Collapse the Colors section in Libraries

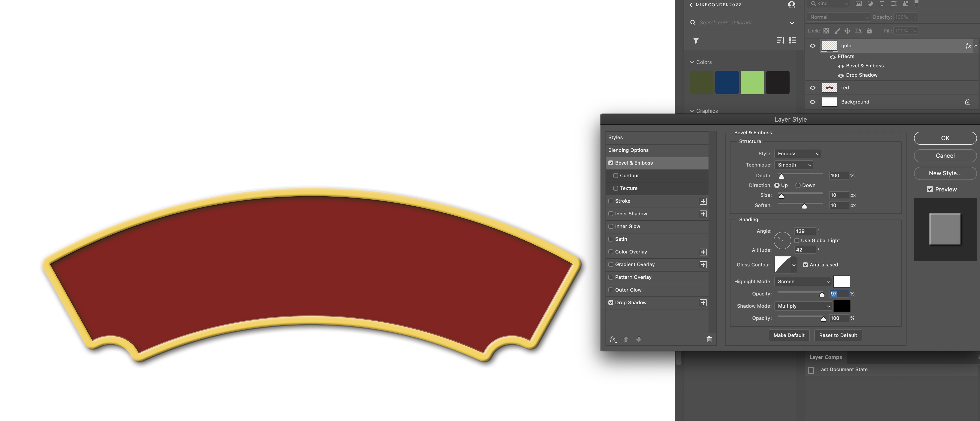point(692,62)
